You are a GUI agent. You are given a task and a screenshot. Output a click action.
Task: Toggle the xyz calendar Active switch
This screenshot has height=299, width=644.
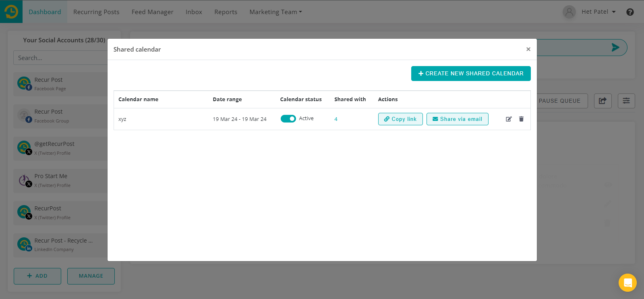[x=288, y=118]
